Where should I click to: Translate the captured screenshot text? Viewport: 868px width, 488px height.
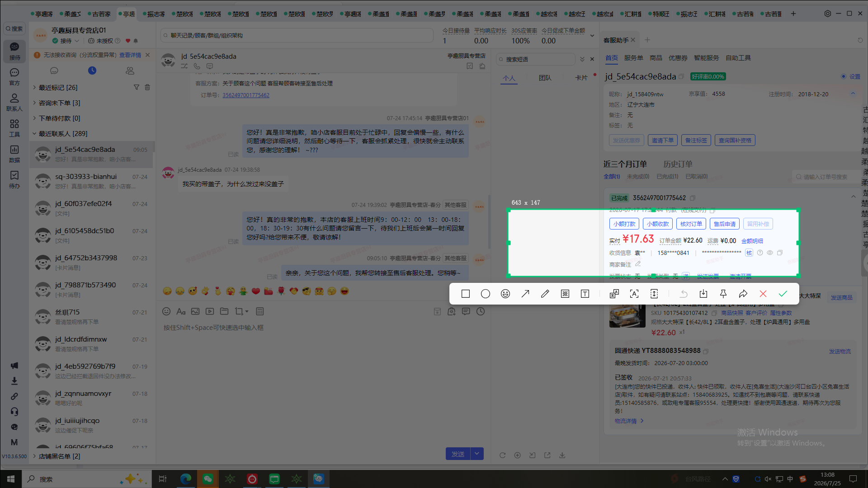coord(614,294)
